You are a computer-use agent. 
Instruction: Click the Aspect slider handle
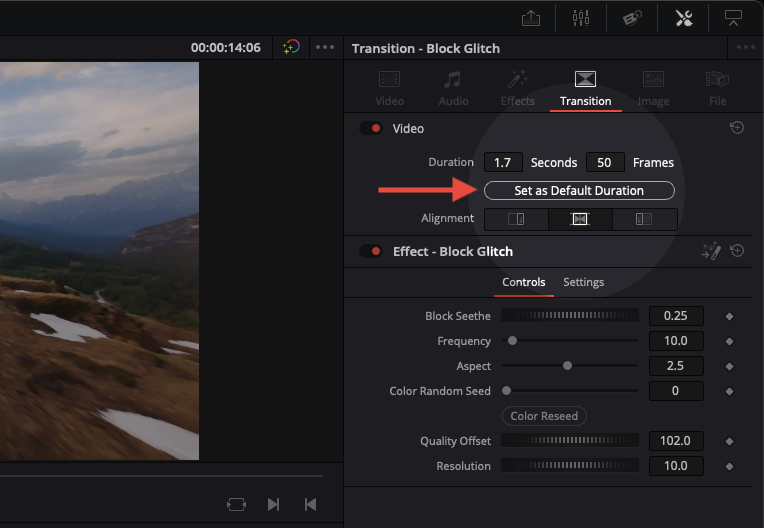point(567,366)
